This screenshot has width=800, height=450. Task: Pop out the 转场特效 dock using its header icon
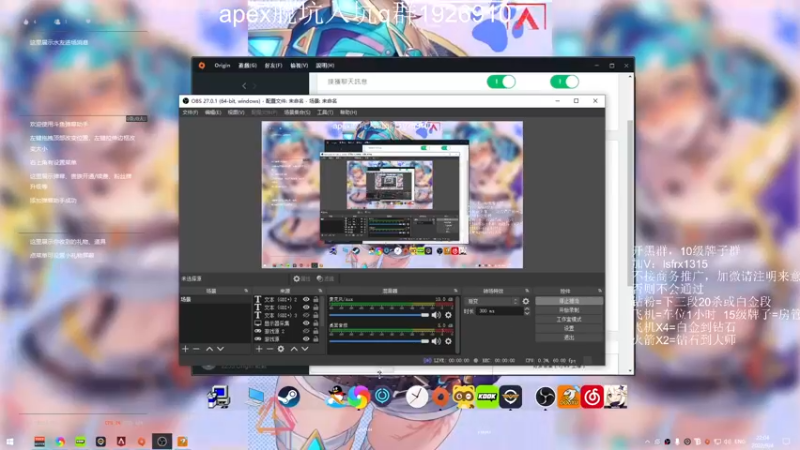pyautogui.click(x=527, y=291)
